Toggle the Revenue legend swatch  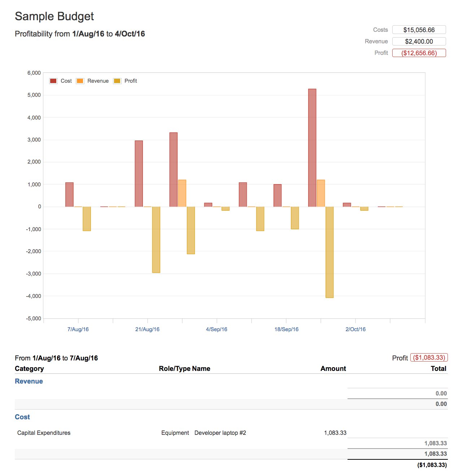pyautogui.click(x=80, y=81)
